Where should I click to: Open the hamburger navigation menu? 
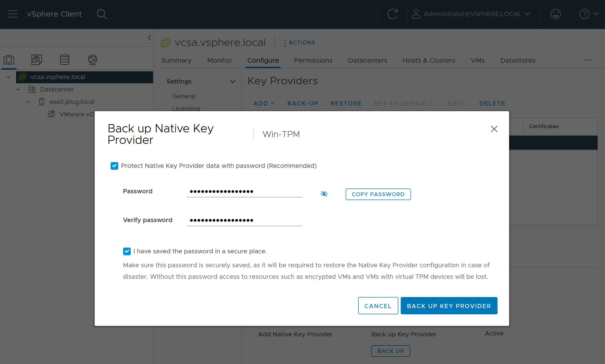point(12,14)
